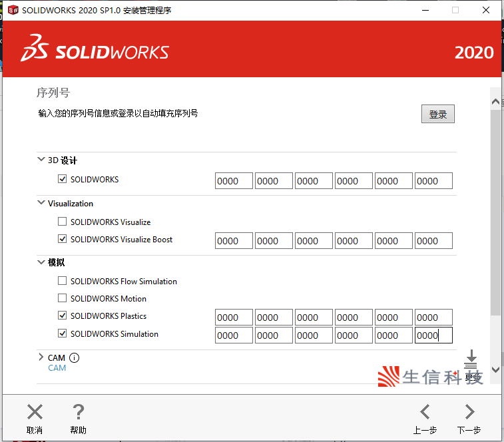Click the CAM info icon
Screen dimensions: 504x442
[x=75, y=357]
